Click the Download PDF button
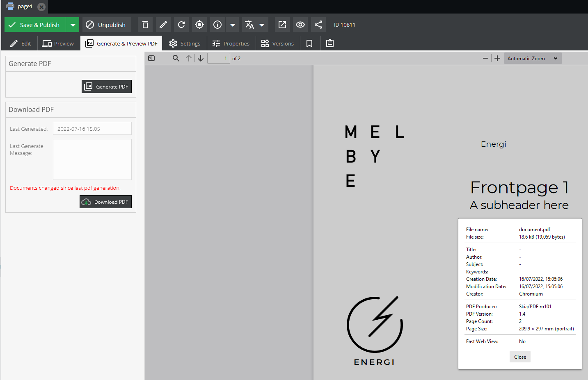The image size is (588, 380). [x=105, y=202]
